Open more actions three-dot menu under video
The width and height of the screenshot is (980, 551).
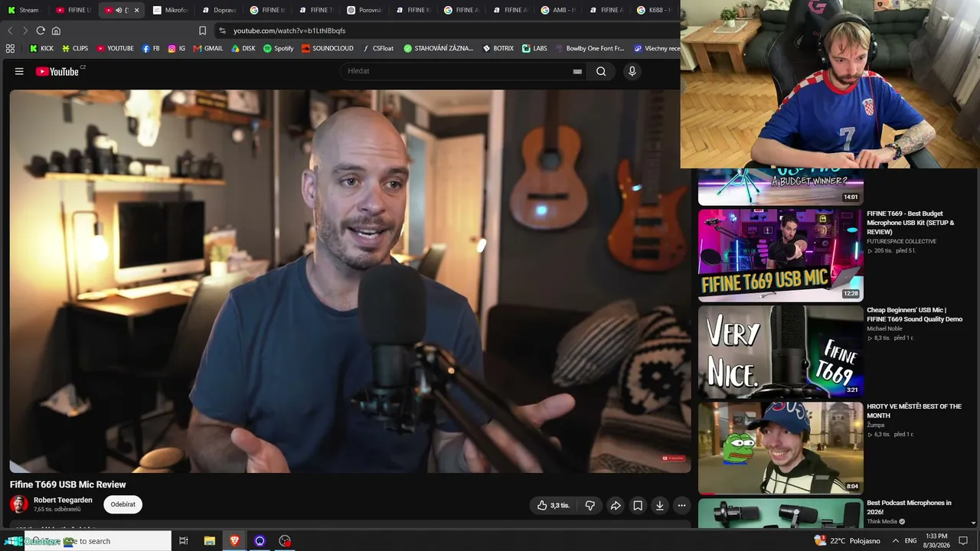pyautogui.click(x=681, y=505)
